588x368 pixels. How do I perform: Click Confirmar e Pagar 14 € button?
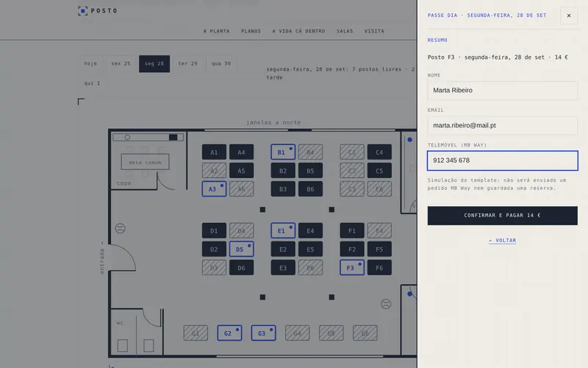pos(502,216)
